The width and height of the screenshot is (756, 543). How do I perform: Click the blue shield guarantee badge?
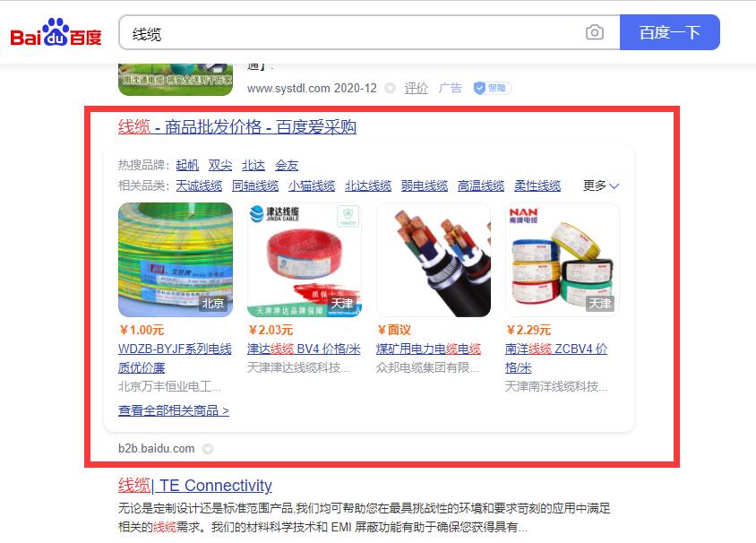492,88
